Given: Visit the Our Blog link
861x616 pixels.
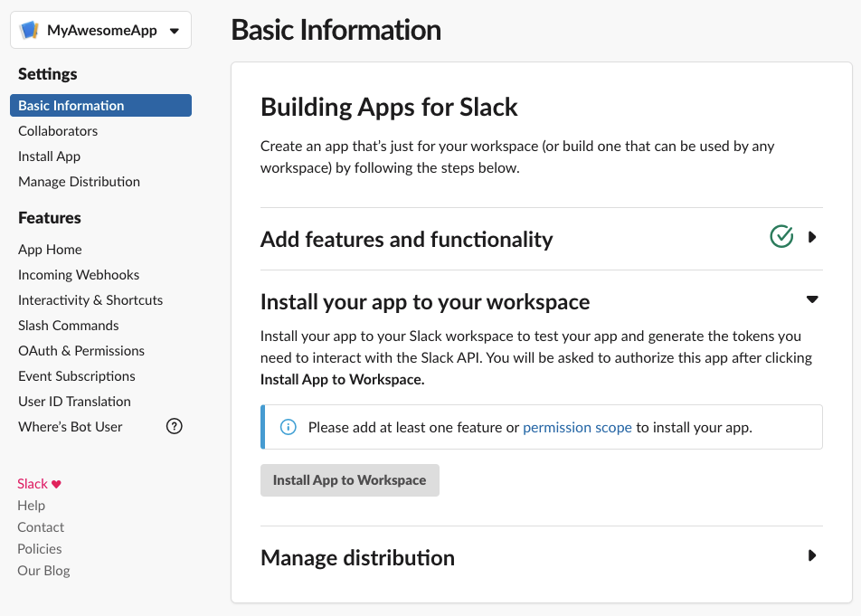Looking at the screenshot, I should click(43, 571).
